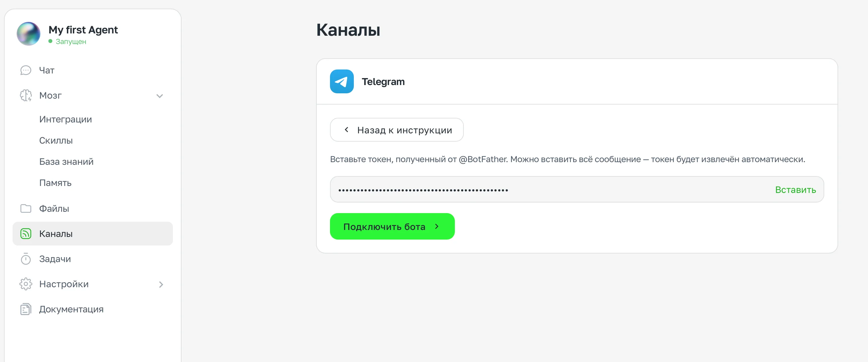Image resolution: width=868 pixels, height=362 pixels.
Task: Click the Запущен status label
Action: point(71,41)
